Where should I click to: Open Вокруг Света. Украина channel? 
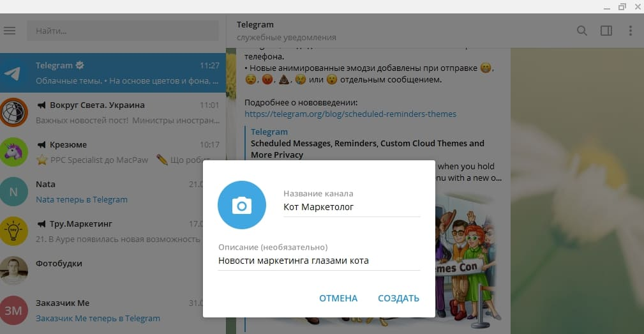pos(113,112)
